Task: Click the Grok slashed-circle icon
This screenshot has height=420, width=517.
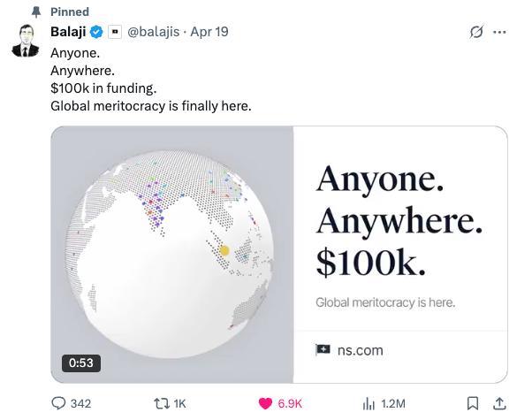Action: pos(476,32)
